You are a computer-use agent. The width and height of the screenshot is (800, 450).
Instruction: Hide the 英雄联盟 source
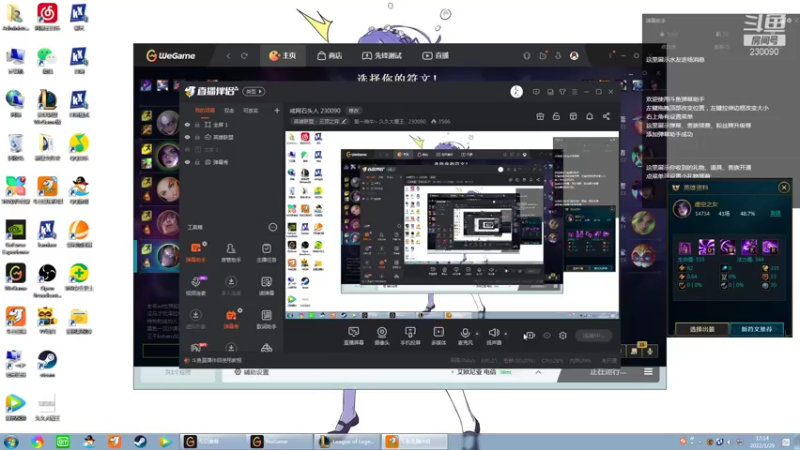[x=187, y=137]
